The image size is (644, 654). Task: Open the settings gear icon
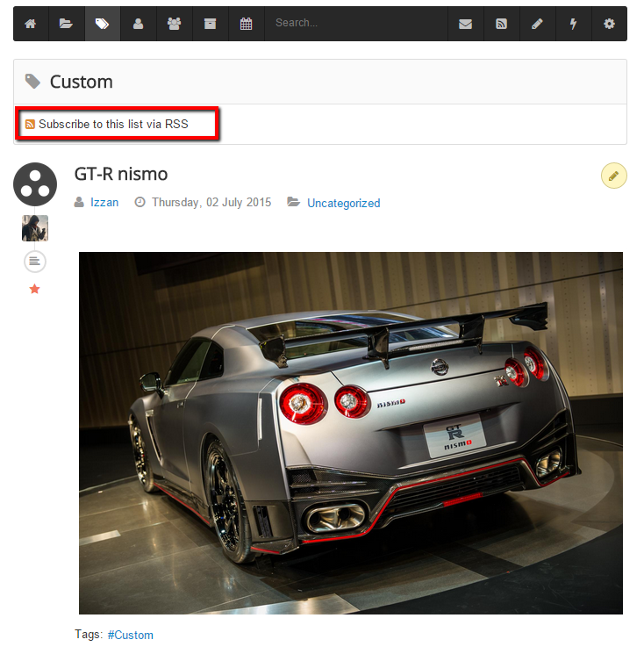[x=609, y=24]
